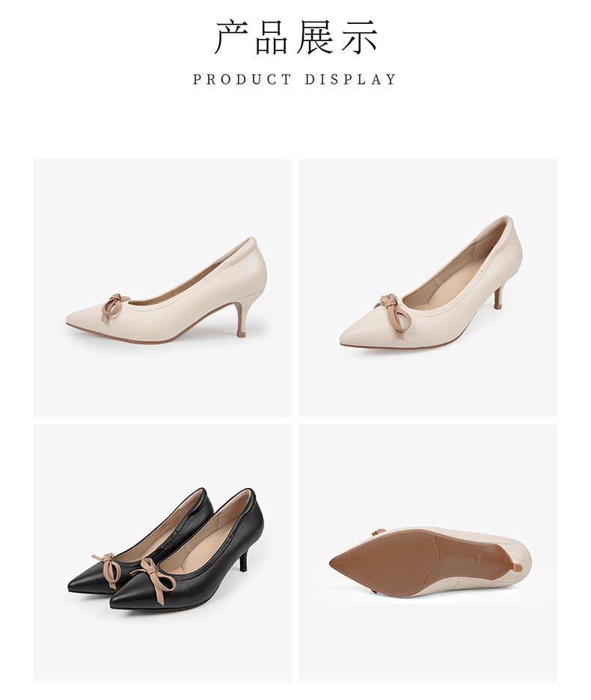
Task: Click the heel tip on sole view
Action: [518, 567]
